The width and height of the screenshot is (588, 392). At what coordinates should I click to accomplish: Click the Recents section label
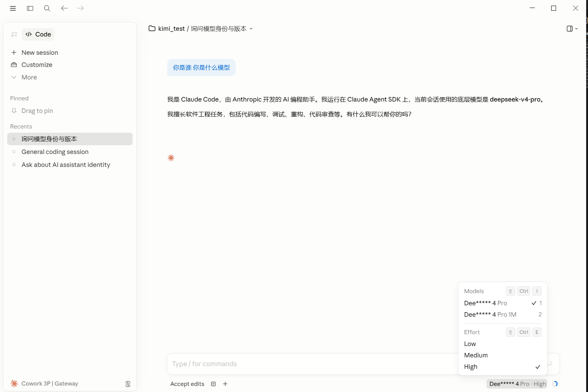point(21,127)
